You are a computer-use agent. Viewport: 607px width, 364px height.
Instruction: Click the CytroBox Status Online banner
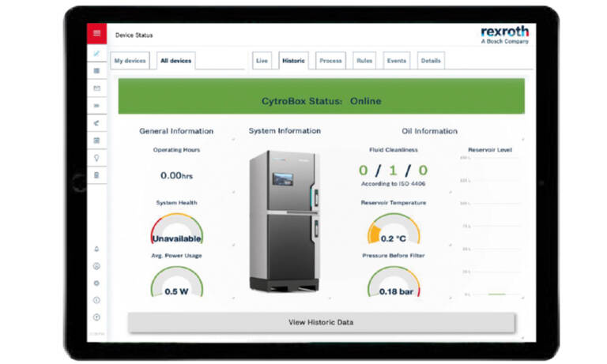322,96
